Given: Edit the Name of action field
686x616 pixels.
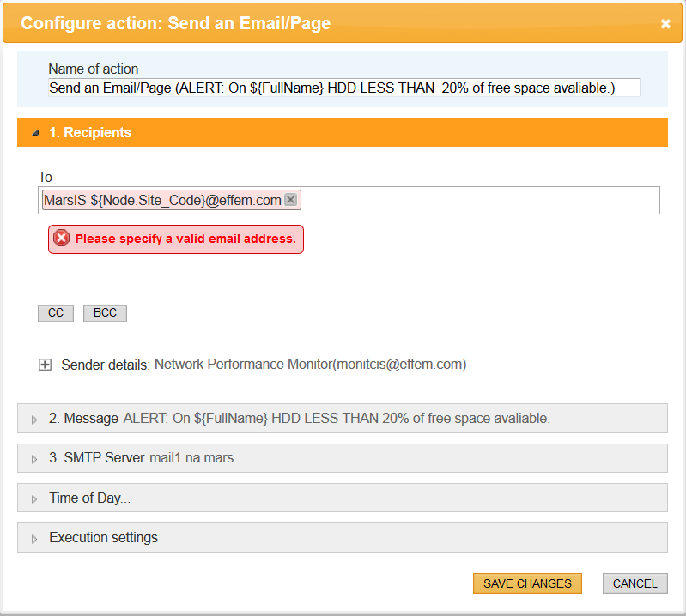Looking at the screenshot, I should coord(344,88).
